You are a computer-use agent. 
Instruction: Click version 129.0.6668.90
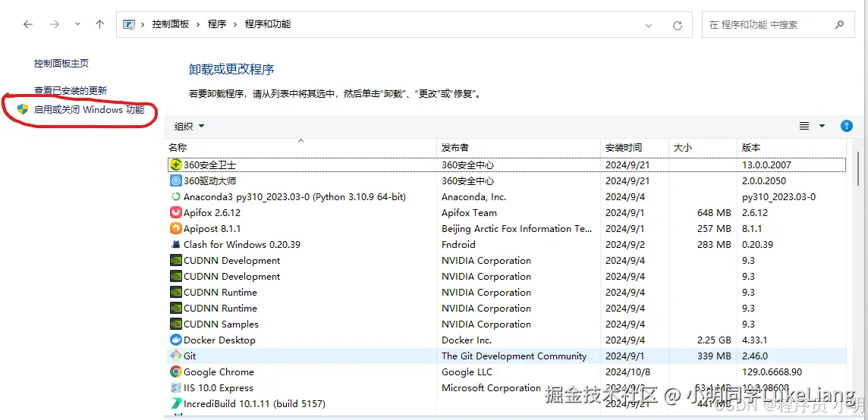click(x=772, y=371)
